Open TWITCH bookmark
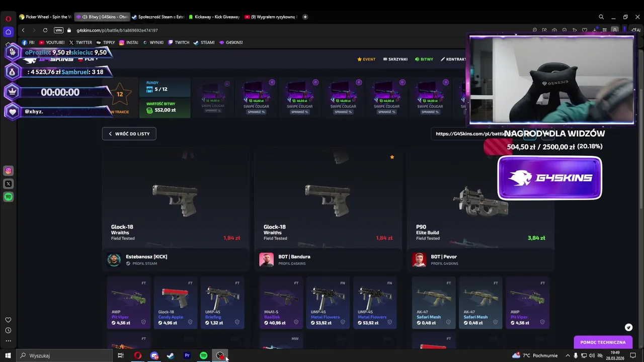The image size is (644, 362). tap(179, 43)
